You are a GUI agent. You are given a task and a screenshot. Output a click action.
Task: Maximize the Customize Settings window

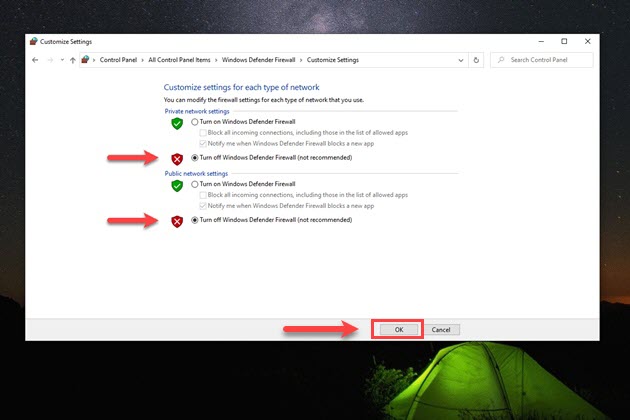(x=564, y=41)
